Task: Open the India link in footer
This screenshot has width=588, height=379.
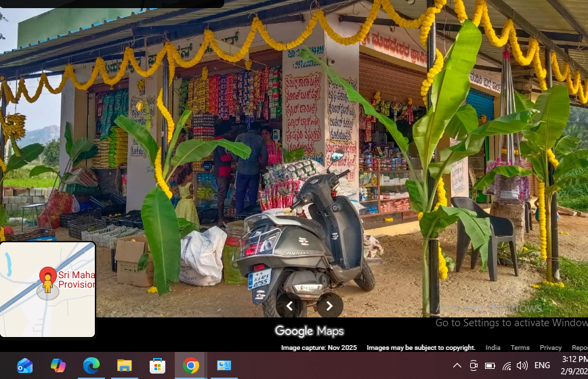Action: 492,348
